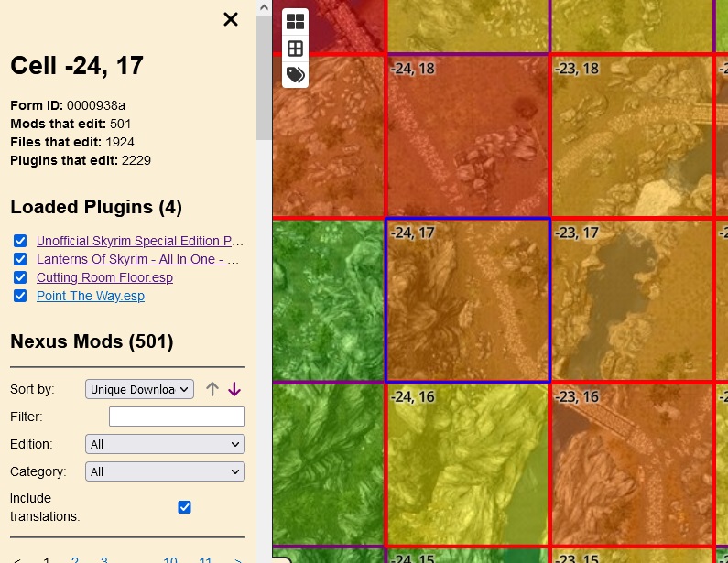Toggle the Point The Way.esp checkbox
The image size is (728, 563).
click(20, 296)
